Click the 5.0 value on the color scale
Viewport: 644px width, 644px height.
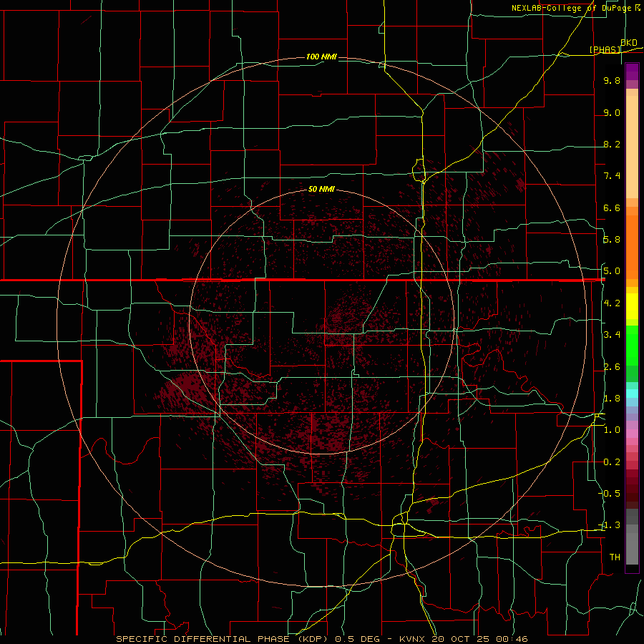pyautogui.click(x=612, y=271)
